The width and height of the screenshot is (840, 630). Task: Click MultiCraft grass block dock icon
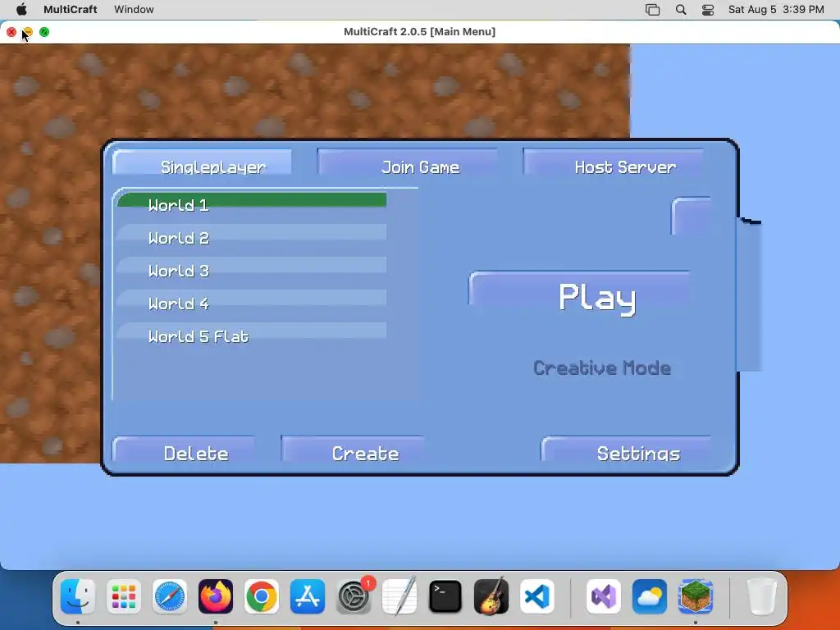click(x=696, y=596)
